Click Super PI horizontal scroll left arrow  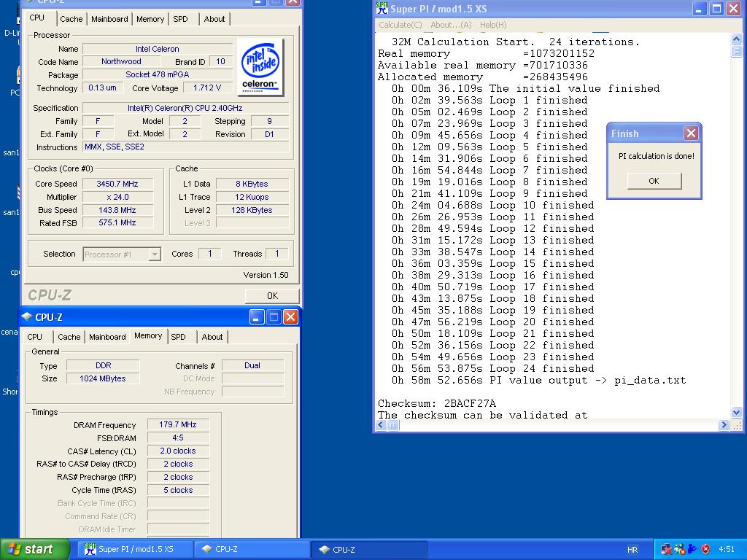pos(381,425)
